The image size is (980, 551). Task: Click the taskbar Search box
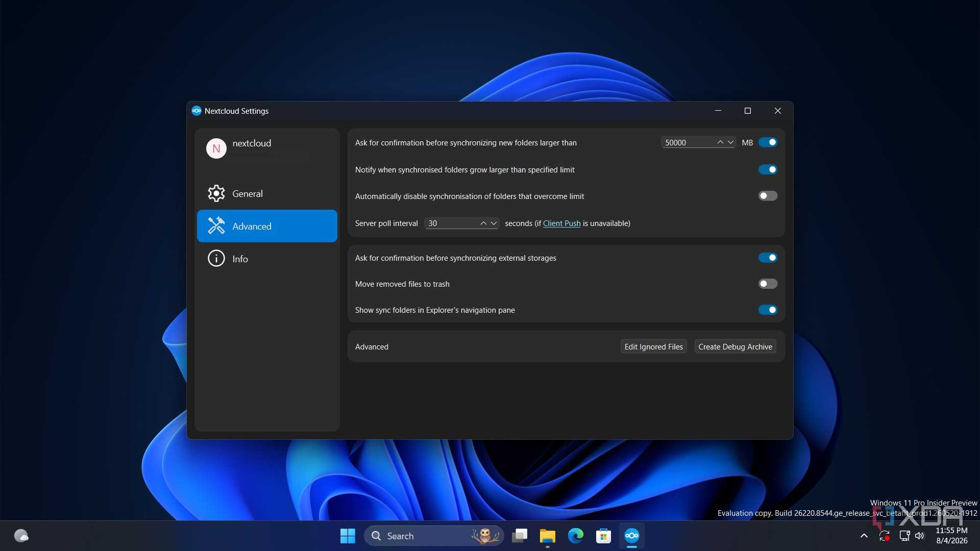pos(434,536)
